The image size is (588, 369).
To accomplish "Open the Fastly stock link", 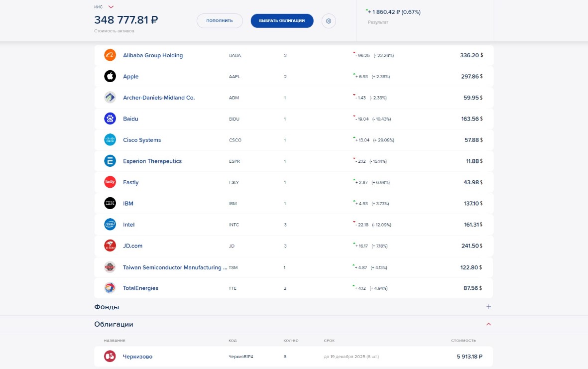I will pos(131,182).
